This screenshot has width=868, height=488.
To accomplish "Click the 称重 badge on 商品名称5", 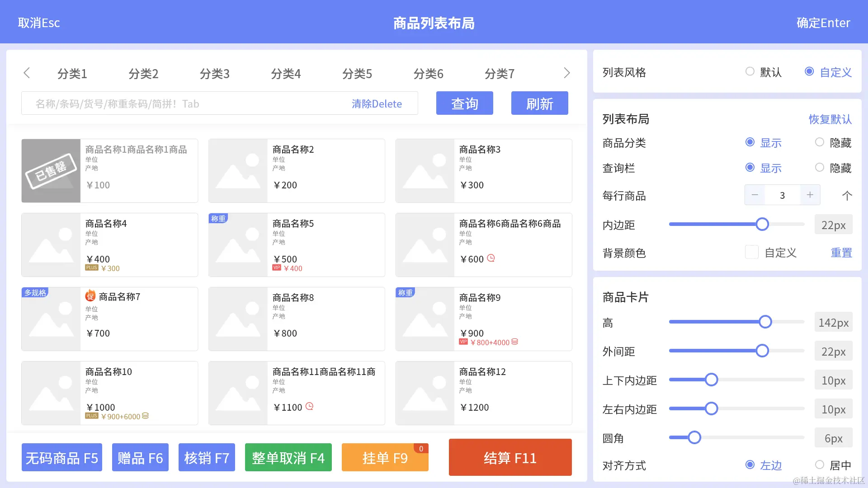I will [218, 219].
